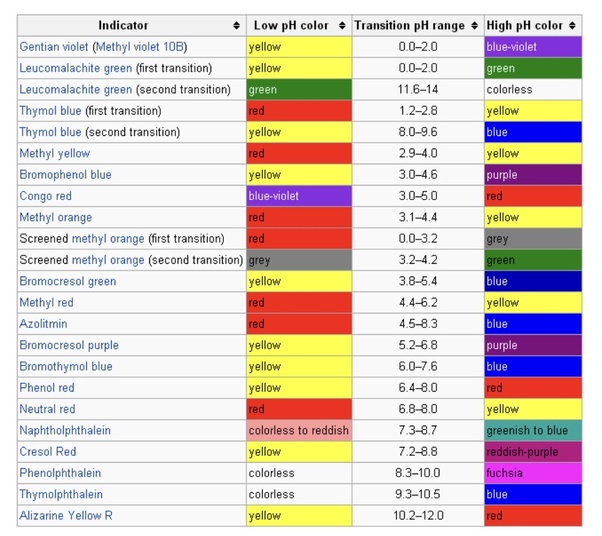
Task: Sort by High pH color column
Action: click(572, 24)
